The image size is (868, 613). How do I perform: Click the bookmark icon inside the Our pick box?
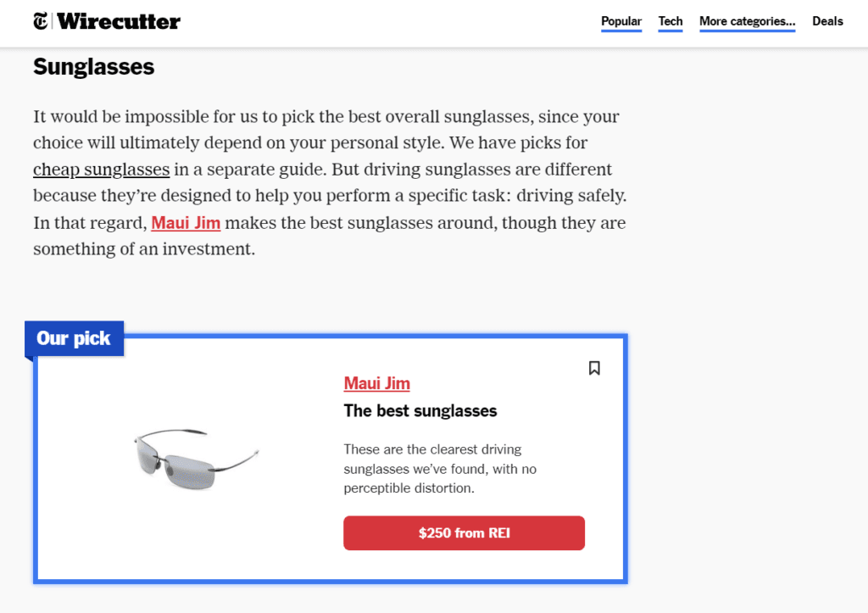click(x=594, y=367)
